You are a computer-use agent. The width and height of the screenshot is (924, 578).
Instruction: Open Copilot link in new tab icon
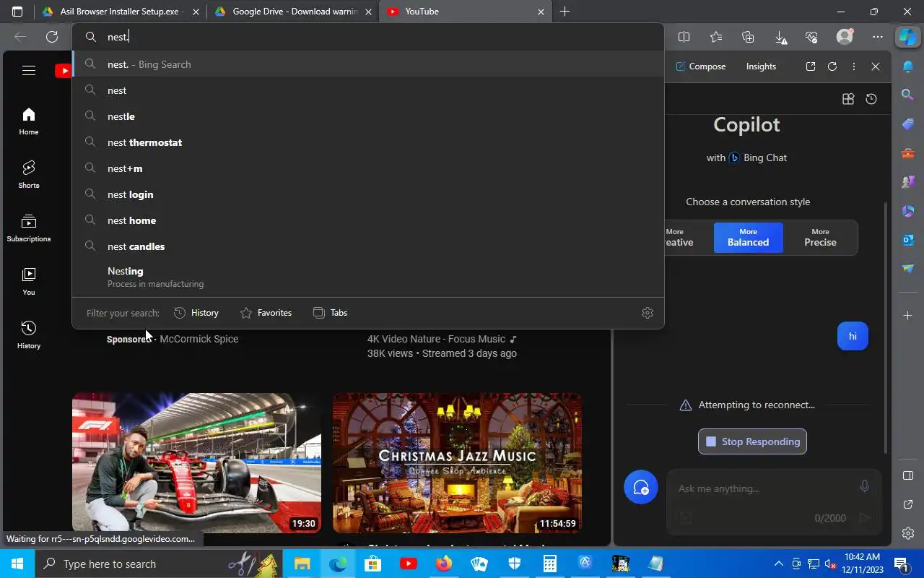(811, 66)
